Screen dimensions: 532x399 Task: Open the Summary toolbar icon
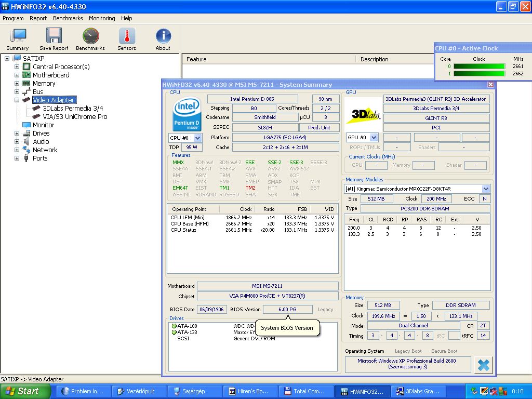coord(17,39)
